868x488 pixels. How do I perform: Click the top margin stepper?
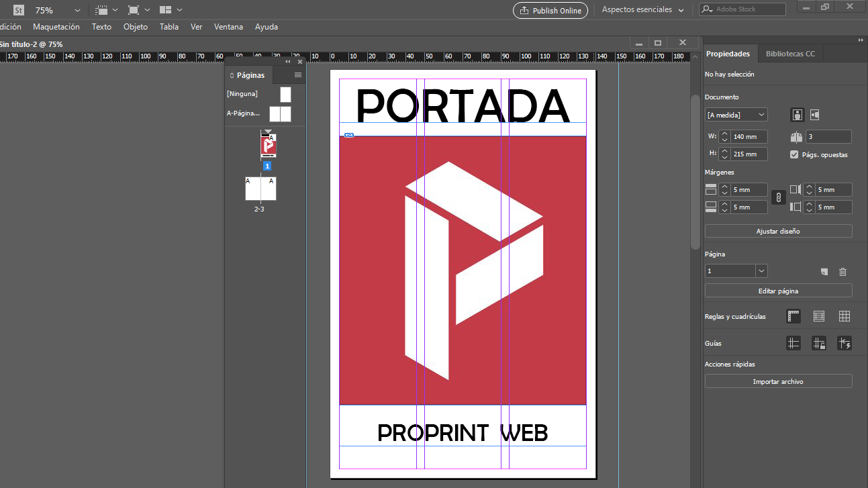[724, 189]
